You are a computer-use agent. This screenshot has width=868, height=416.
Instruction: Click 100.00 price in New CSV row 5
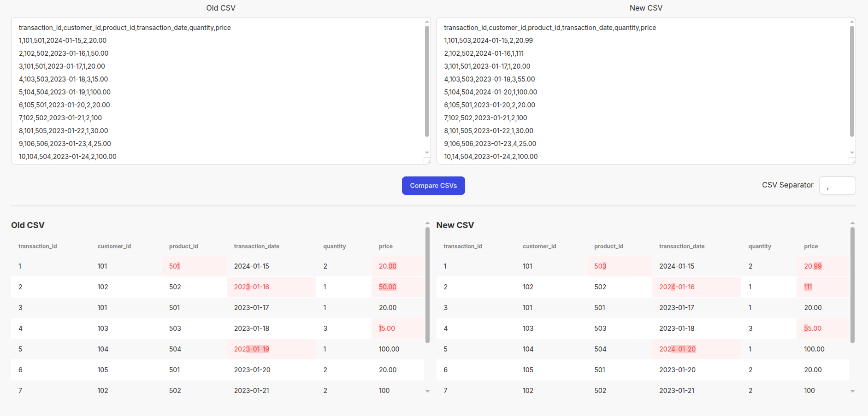pos(814,349)
